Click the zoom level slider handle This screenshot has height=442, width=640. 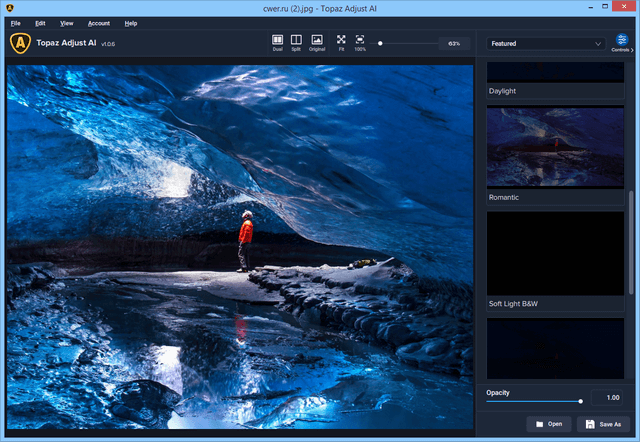pos(380,44)
